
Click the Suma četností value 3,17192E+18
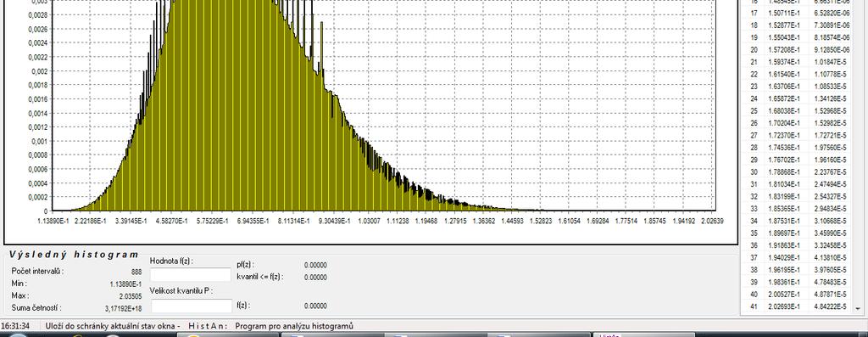click(x=124, y=307)
